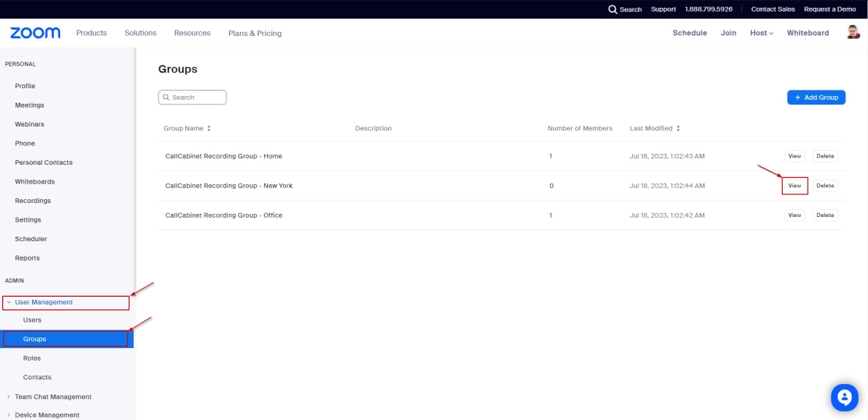
Task: Open Recordings in the sidebar
Action: (33, 201)
